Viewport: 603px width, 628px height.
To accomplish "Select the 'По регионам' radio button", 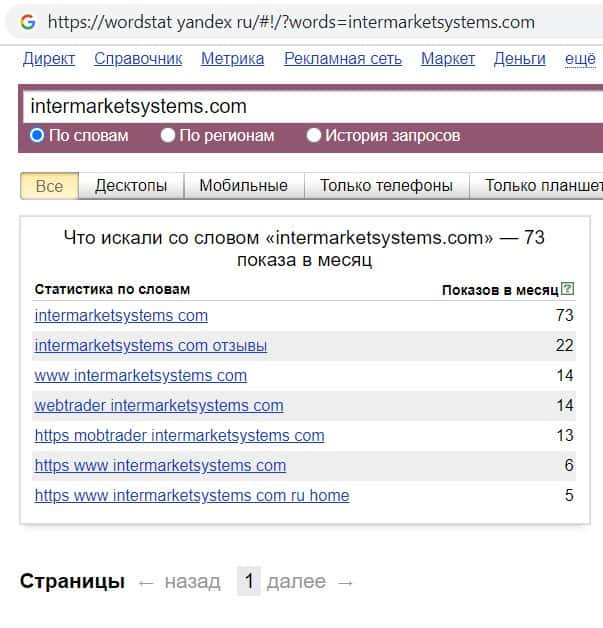I will (x=168, y=135).
